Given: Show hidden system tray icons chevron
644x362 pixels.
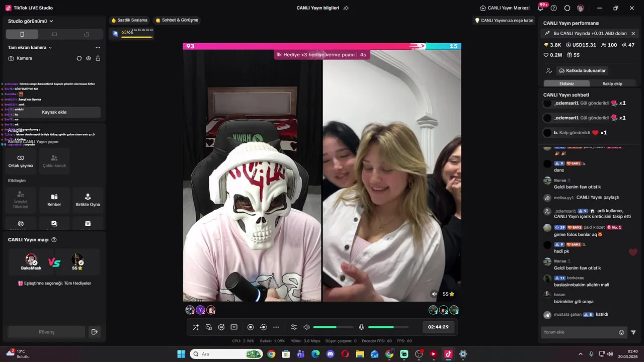Looking at the screenshot, I should coord(580,354).
